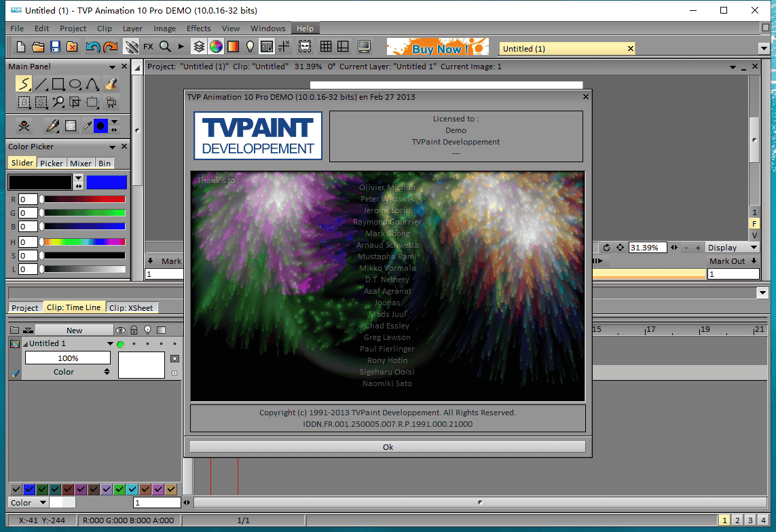Switch to the Clip: XSheet tab
Image resolution: width=776 pixels, height=532 pixels.
pos(132,307)
